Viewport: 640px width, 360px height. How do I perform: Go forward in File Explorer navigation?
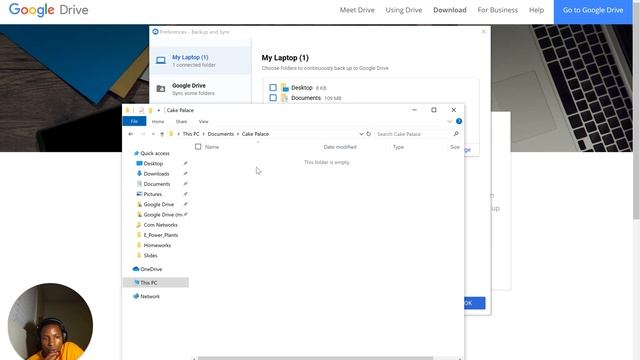point(143,134)
